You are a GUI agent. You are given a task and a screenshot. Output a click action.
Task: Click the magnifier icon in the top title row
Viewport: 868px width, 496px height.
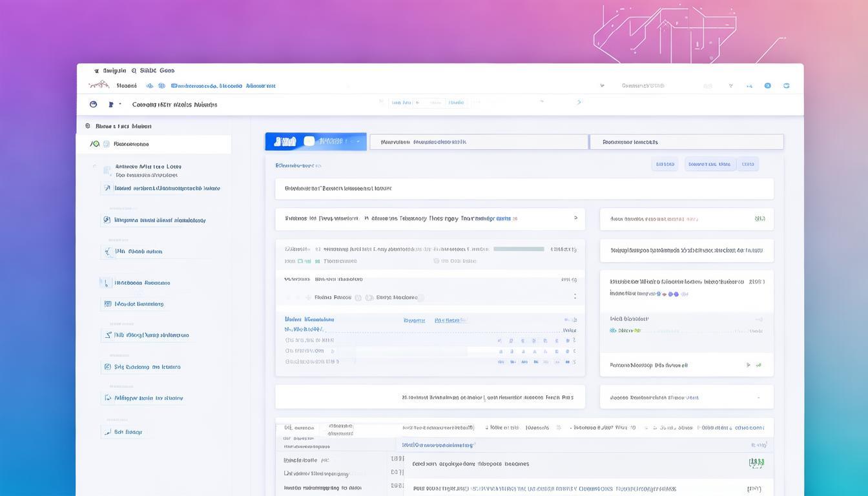[x=134, y=71]
